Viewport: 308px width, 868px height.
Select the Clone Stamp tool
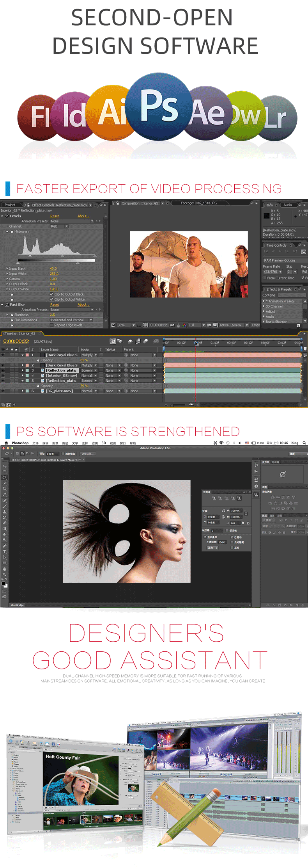(4, 512)
